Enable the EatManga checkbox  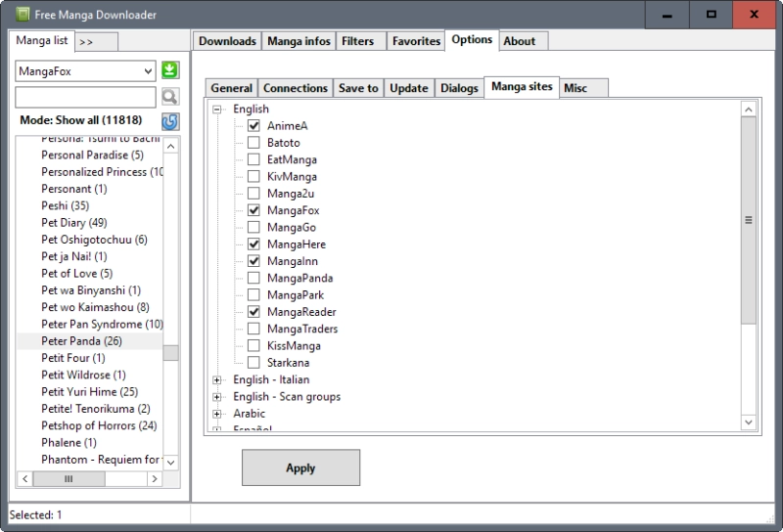(x=253, y=159)
